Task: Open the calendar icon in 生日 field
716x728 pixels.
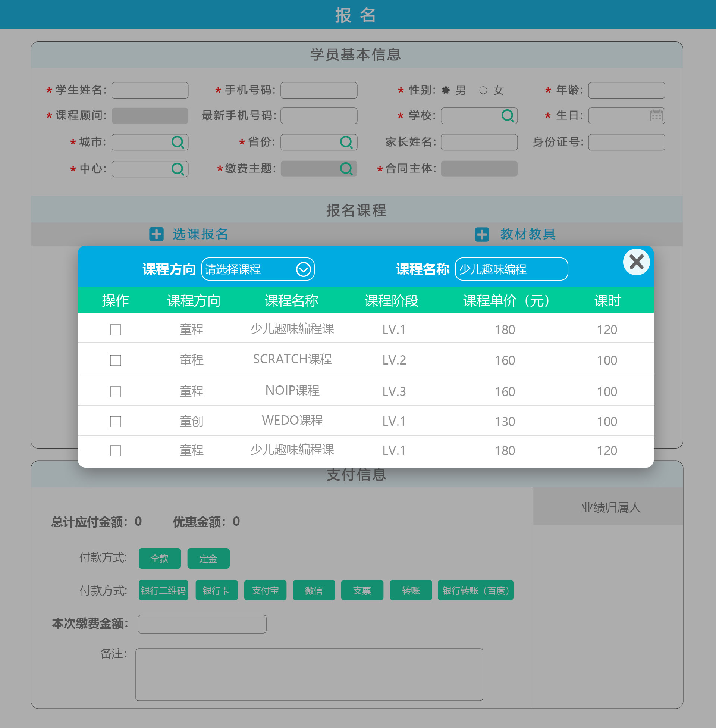Action: coord(656,116)
